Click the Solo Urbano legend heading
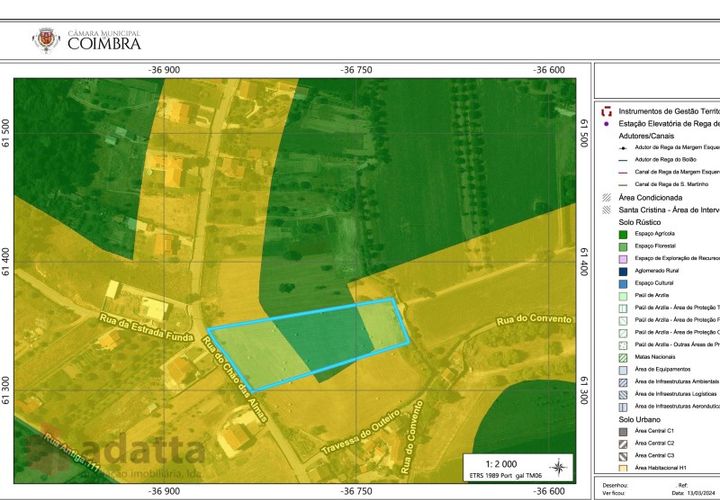 [x=639, y=419]
